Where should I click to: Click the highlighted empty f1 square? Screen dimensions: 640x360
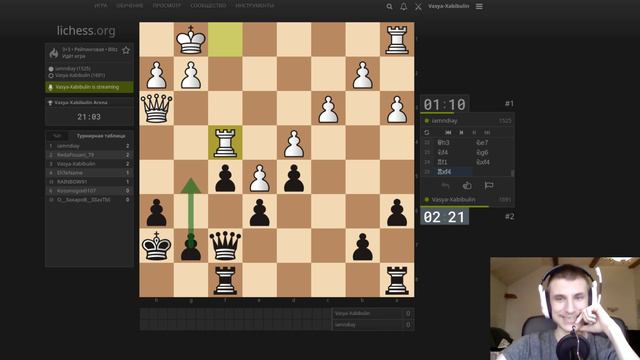tap(225, 40)
